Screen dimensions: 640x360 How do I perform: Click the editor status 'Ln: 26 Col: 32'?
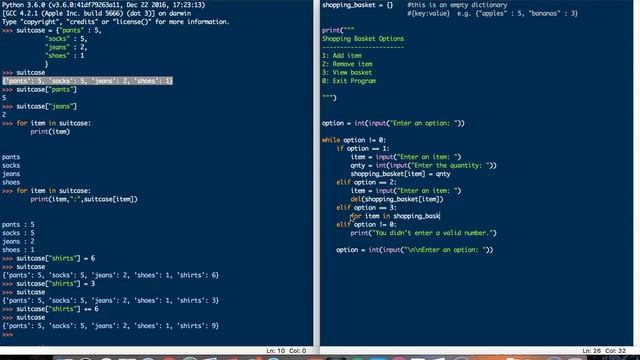(x=604, y=351)
